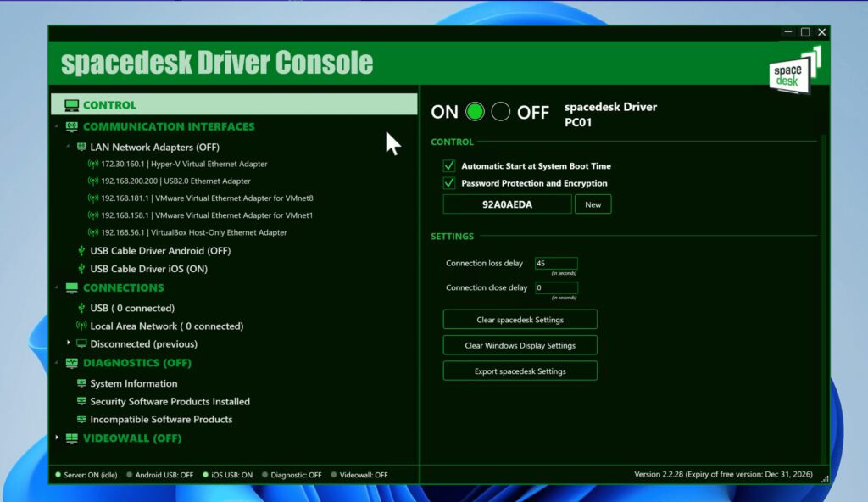Select Local Area Network ( 0 connected)
Image resolution: width=868 pixels, height=502 pixels.
[167, 326]
